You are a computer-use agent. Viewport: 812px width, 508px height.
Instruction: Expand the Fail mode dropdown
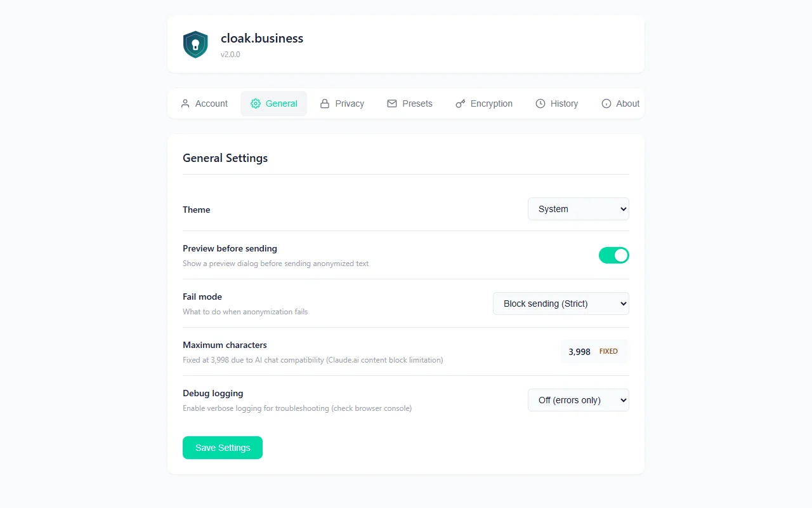(x=561, y=304)
